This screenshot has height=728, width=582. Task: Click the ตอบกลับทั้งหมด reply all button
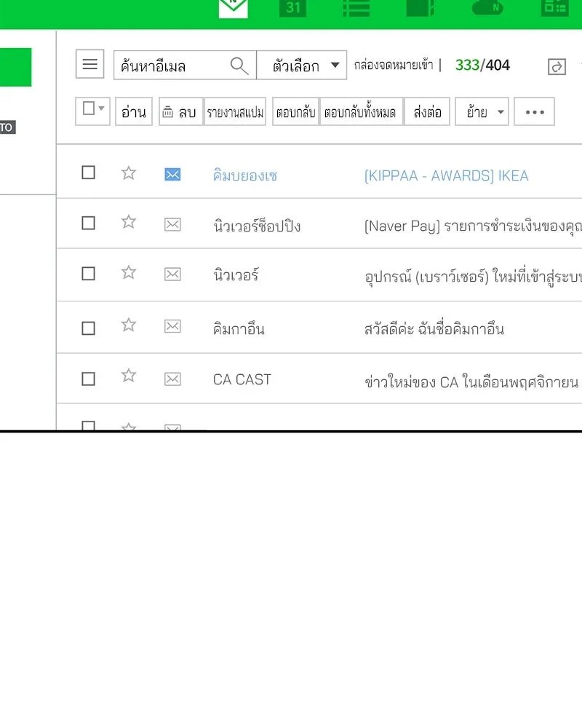coord(362,111)
